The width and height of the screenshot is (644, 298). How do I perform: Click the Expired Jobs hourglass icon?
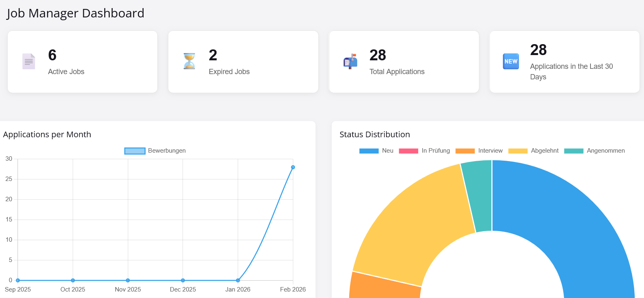click(189, 62)
